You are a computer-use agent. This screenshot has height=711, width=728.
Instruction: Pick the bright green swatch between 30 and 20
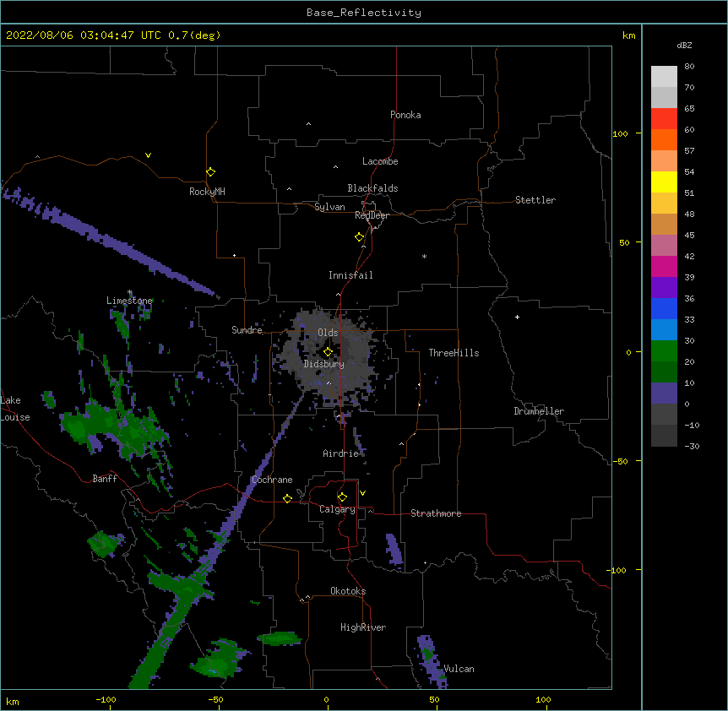coord(664,351)
